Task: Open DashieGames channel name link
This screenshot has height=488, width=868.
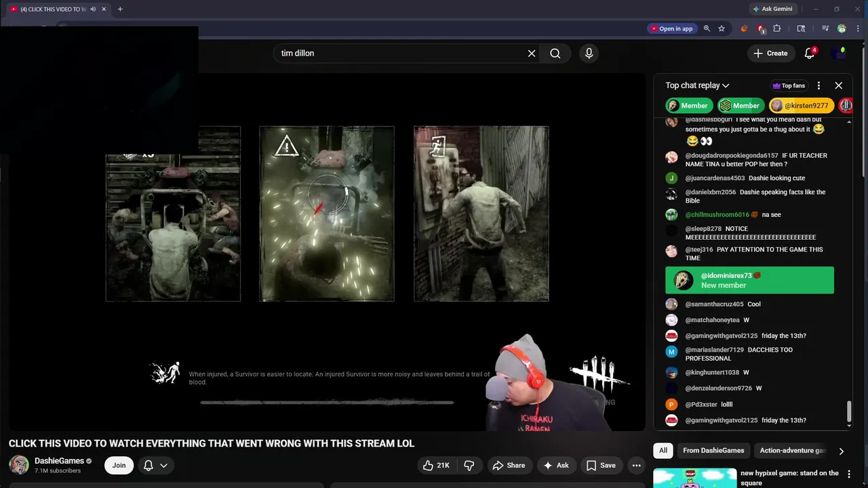Action: click(59, 461)
